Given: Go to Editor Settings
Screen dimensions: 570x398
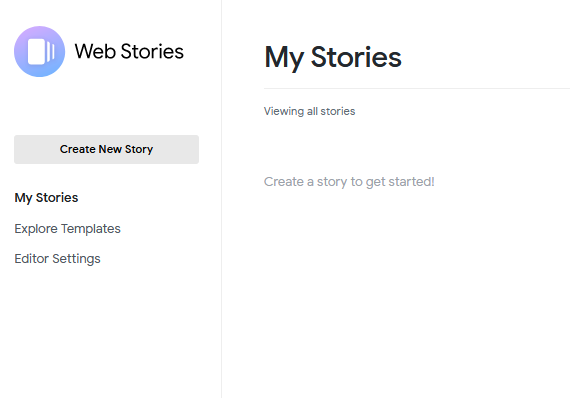Looking at the screenshot, I should (x=57, y=259).
